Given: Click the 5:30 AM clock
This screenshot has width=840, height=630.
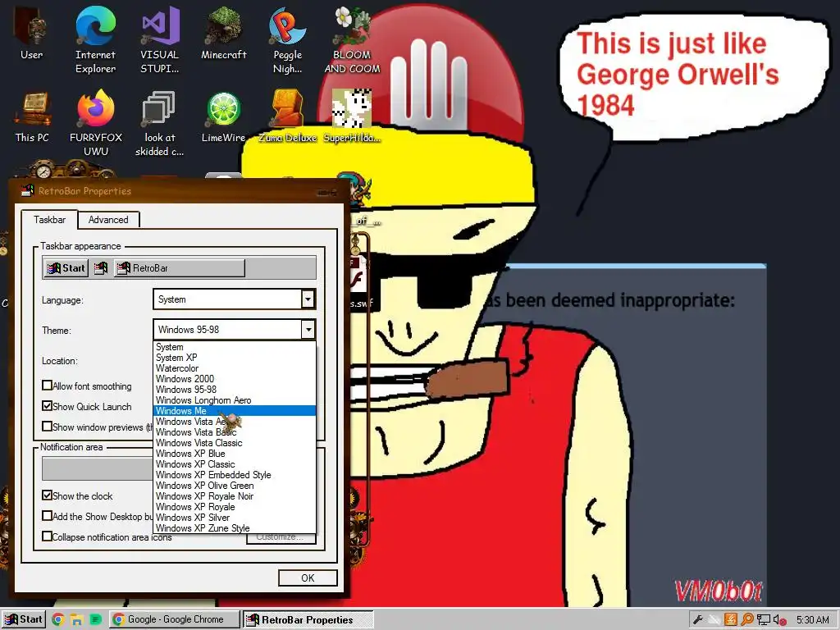Looking at the screenshot, I should [x=812, y=620].
